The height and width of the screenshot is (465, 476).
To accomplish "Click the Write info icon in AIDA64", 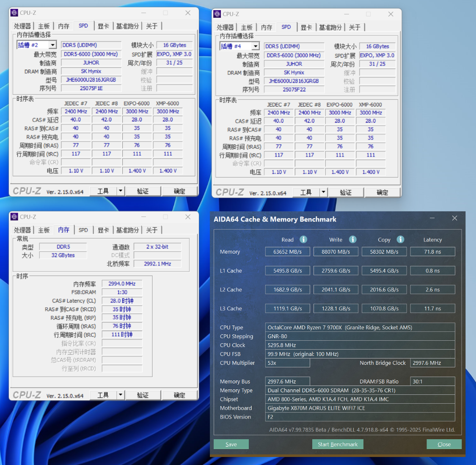I will pos(352,239).
